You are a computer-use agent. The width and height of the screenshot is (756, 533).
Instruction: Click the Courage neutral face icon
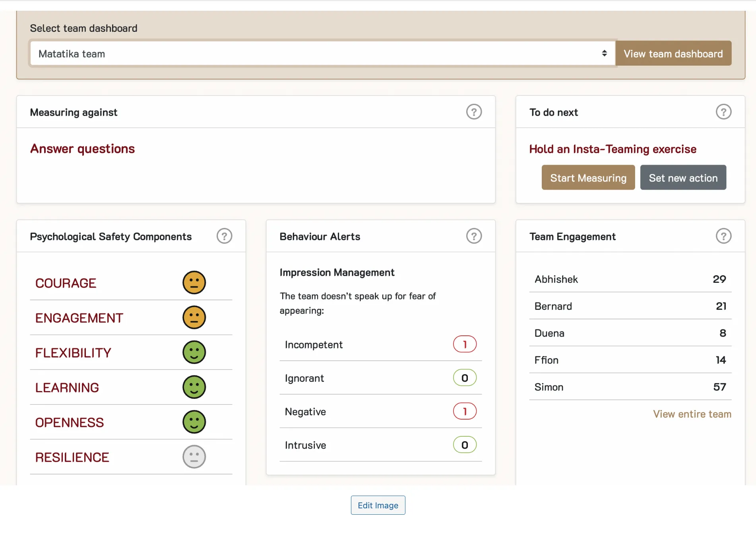coord(194,282)
